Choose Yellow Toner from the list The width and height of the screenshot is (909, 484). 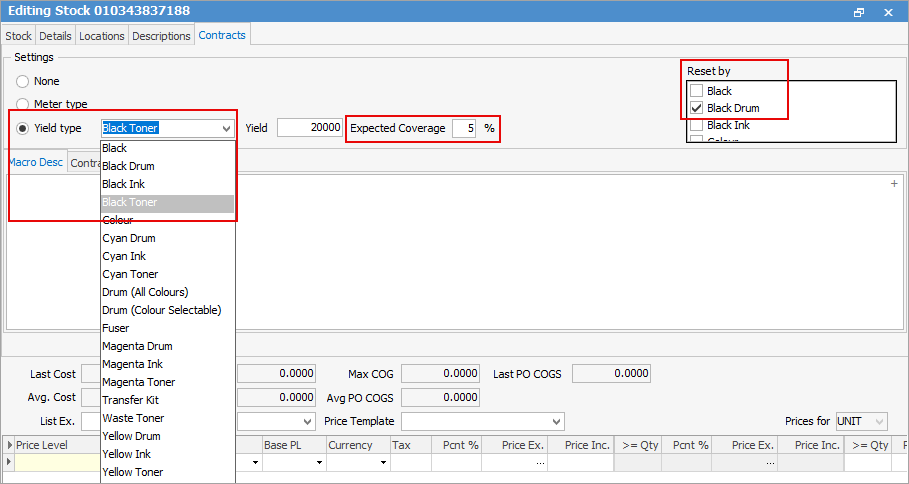(x=168, y=472)
